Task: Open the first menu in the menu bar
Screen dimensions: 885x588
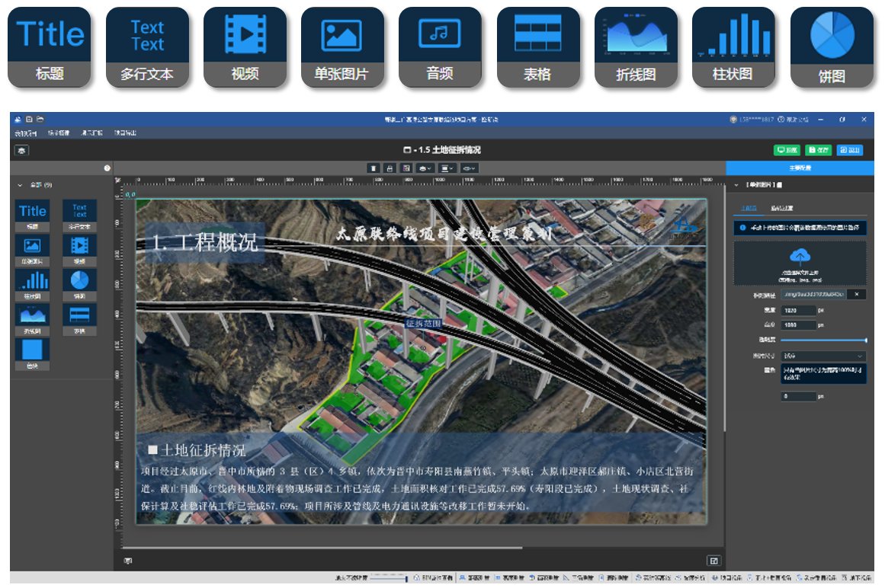Action: [x=26, y=133]
